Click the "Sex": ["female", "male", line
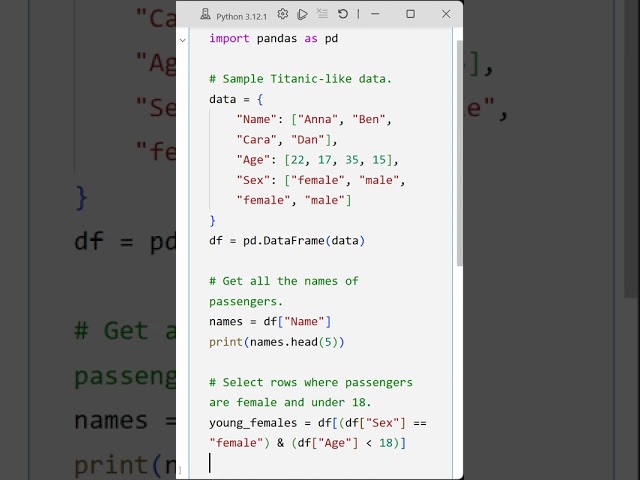Image resolution: width=640 pixels, height=480 pixels. pos(321,180)
